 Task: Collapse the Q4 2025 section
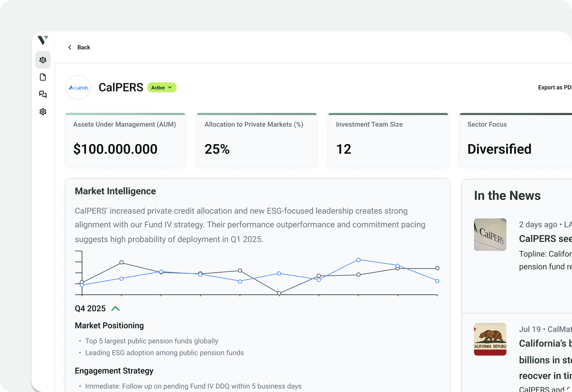point(115,308)
